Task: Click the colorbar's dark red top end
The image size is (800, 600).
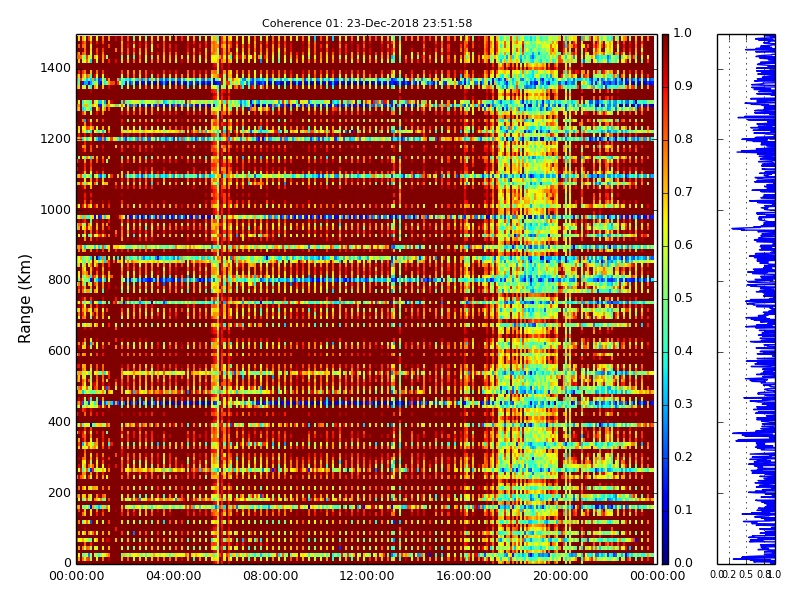Action: (665, 40)
